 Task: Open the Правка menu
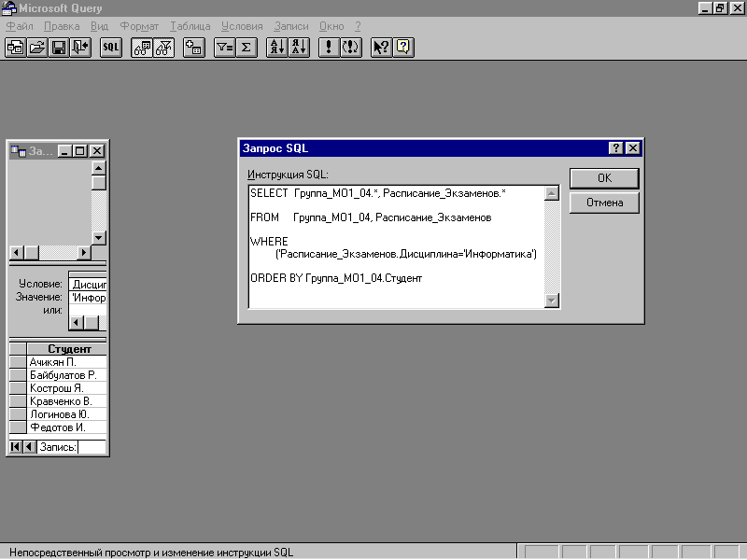pos(62,26)
